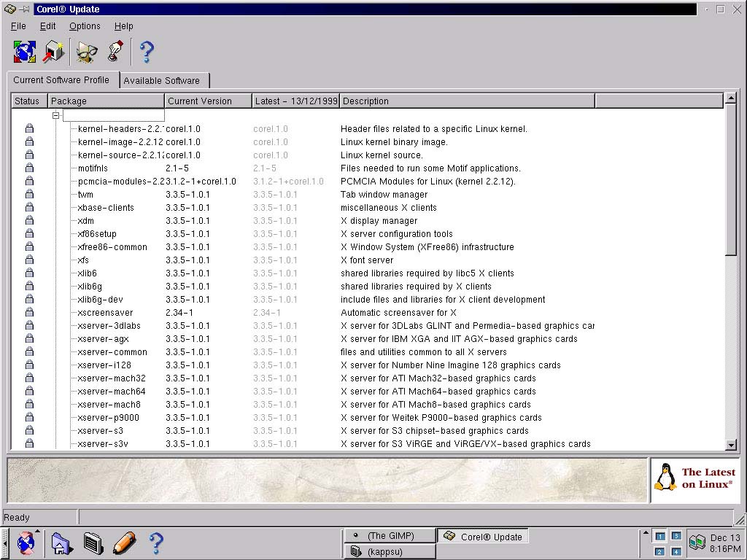Click the install package toolbar icon

[x=54, y=51]
